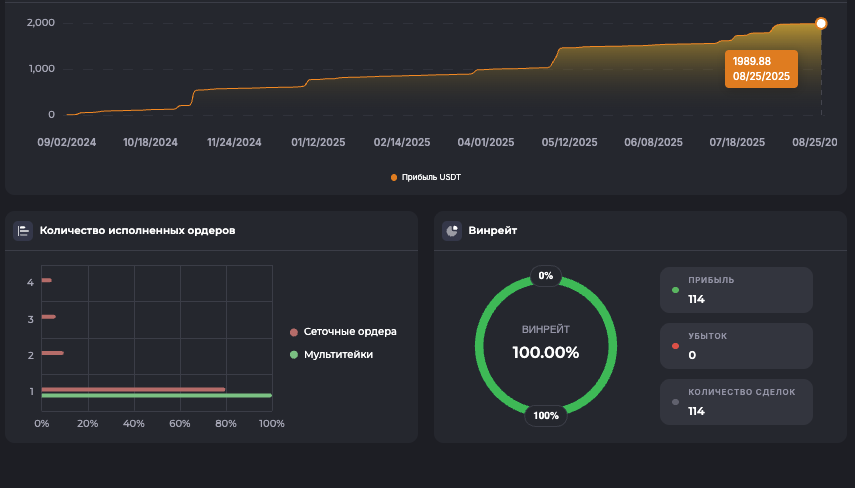Click the red grid orders bar in row 4
This screenshot has height=488, width=855.
(x=47, y=280)
